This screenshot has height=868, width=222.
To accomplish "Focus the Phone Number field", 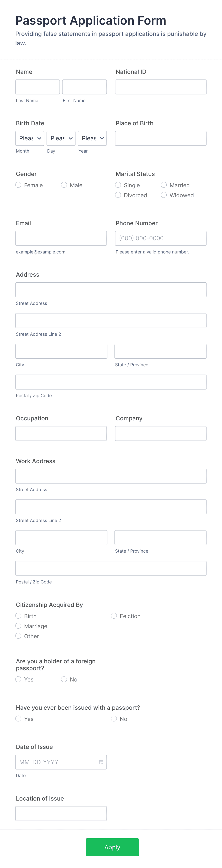I will point(160,238).
